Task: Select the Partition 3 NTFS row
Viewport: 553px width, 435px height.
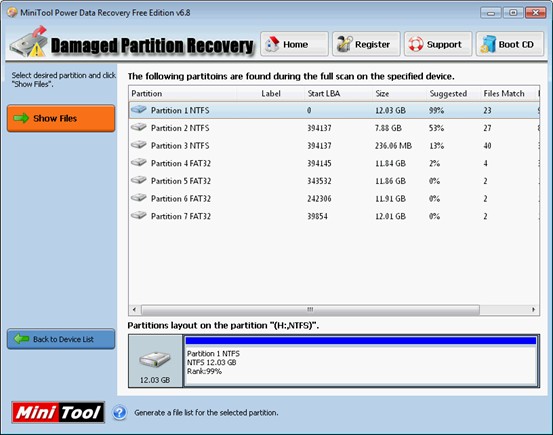Action: click(x=334, y=145)
